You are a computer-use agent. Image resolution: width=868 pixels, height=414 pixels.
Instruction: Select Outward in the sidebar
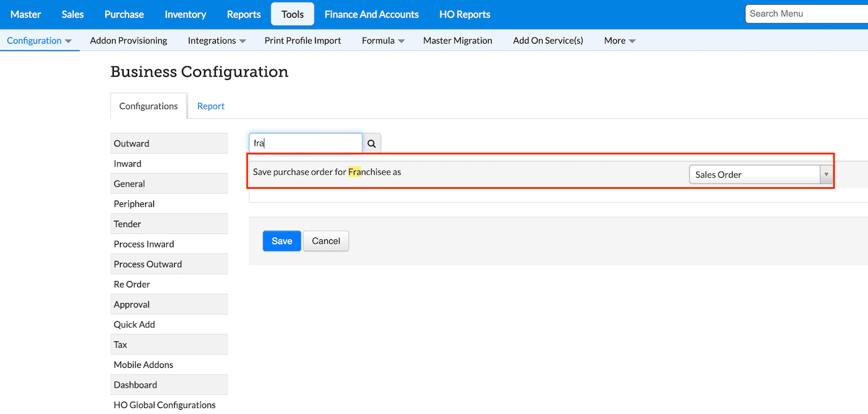click(x=132, y=143)
